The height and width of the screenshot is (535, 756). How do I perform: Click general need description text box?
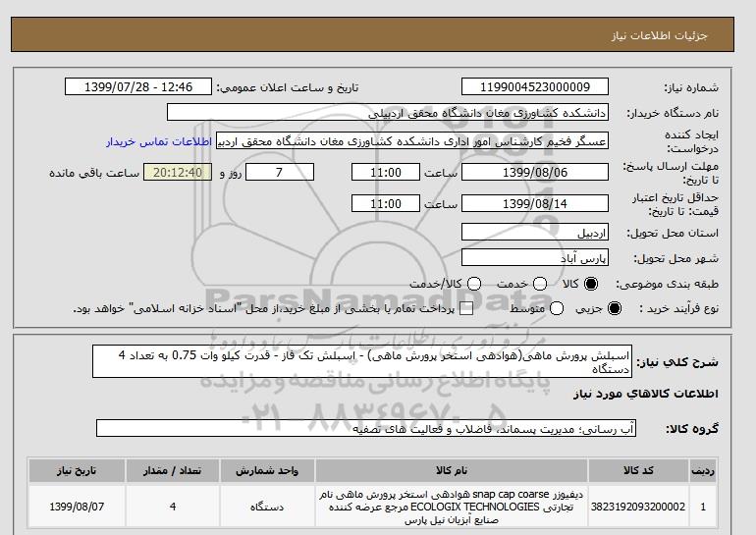pos(362,361)
